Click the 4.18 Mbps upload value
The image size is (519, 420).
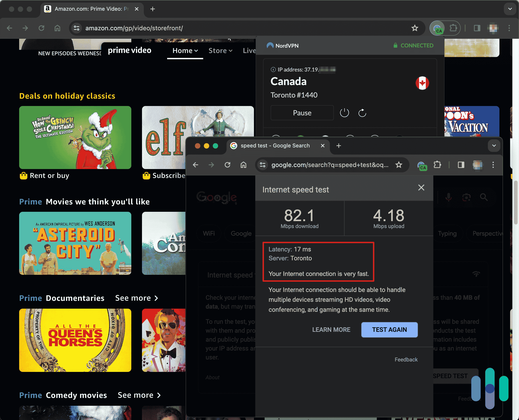pos(388,216)
